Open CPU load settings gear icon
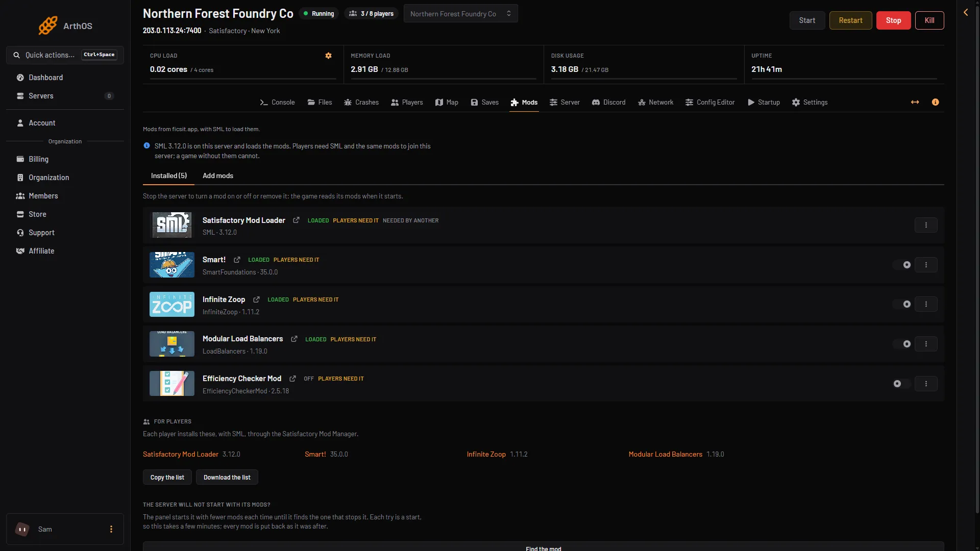This screenshot has height=551, width=980. click(x=328, y=56)
